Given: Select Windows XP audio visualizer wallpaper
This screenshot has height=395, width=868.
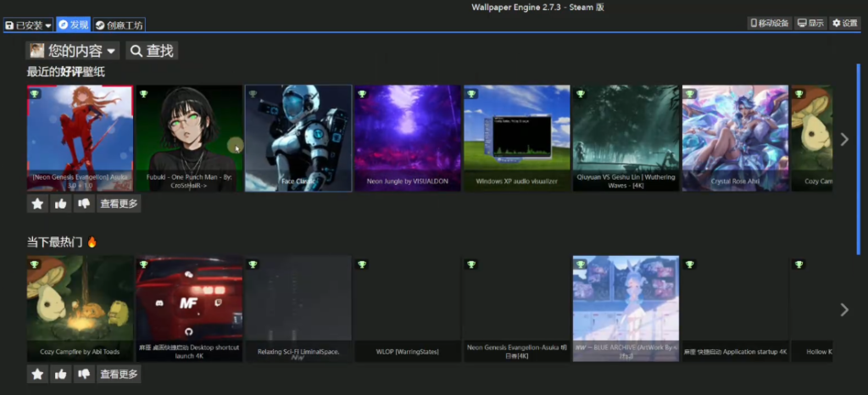Looking at the screenshot, I should [516, 138].
